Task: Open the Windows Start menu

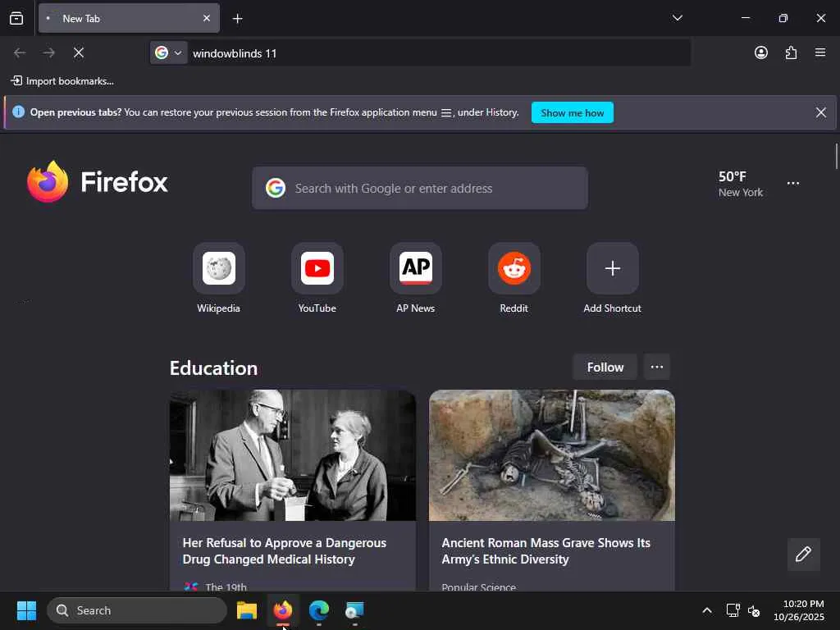Action: point(26,610)
